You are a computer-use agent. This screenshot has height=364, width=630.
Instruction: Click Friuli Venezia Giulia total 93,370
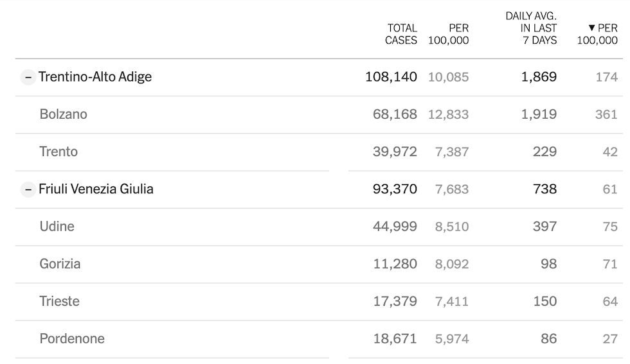[395, 189]
